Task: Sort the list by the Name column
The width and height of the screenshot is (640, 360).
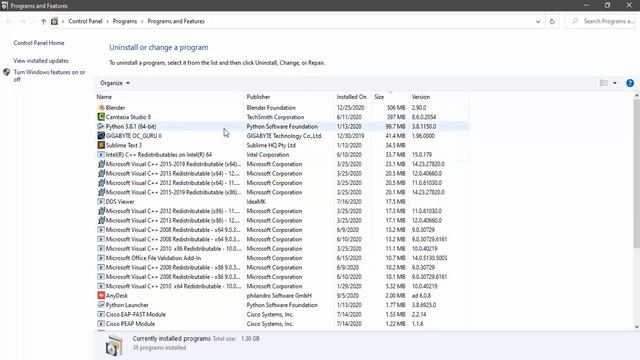Action: pos(104,97)
